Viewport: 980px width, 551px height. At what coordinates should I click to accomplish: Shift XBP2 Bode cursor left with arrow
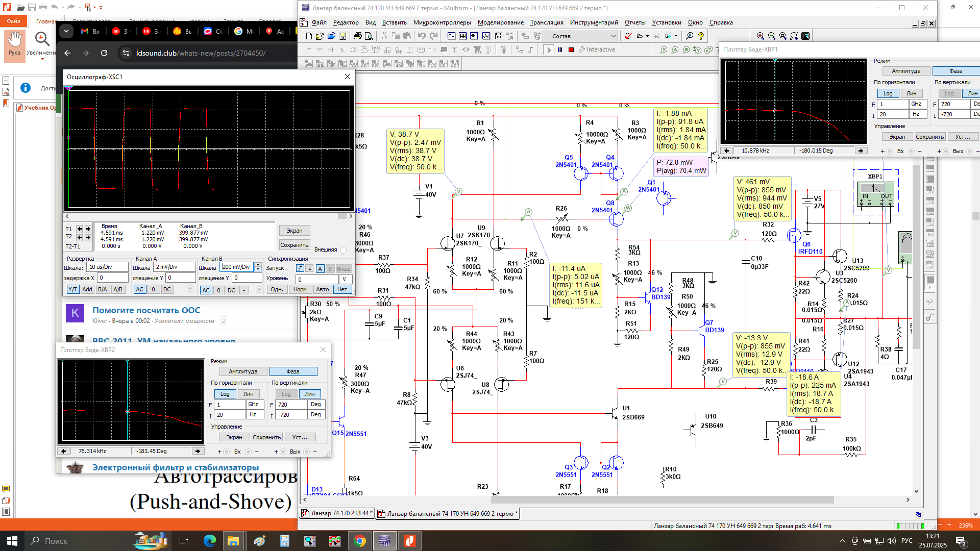[x=63, y=451]
